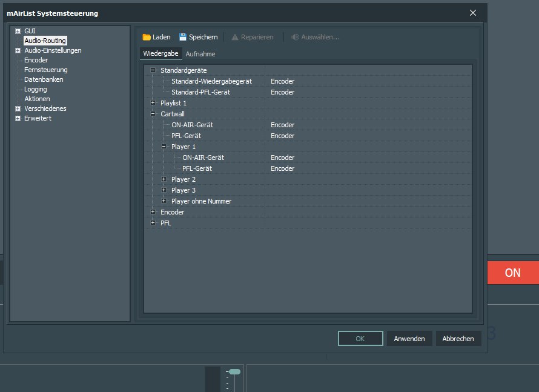
Task: Open the Aktionen settings page
Action: 37,99
